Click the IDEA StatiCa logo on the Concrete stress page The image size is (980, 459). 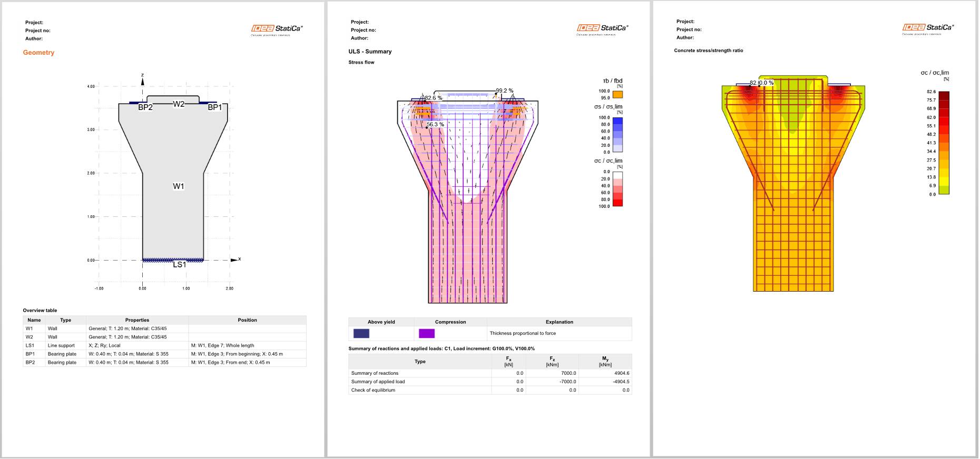click(928, 28)
